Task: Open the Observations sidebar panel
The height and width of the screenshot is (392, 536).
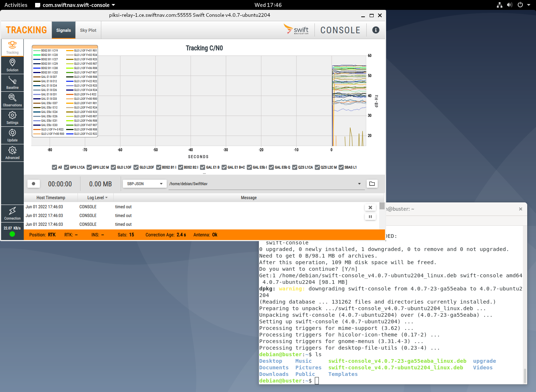Action: [12, 100]
